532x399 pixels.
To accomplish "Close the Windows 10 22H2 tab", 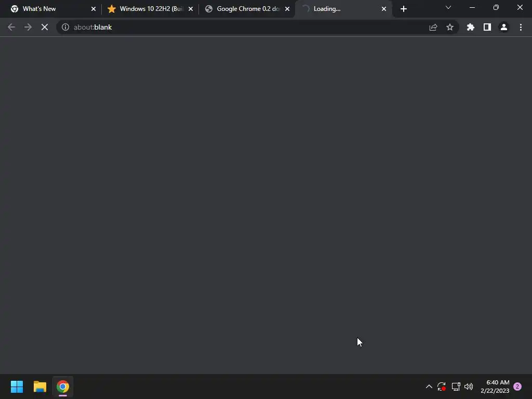I will tap(191, 9).
